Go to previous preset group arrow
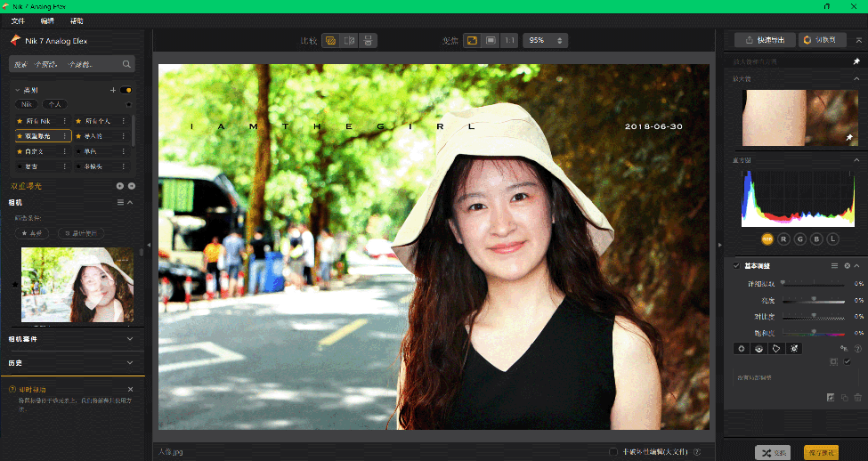868x461 pixels. [119, 186]
